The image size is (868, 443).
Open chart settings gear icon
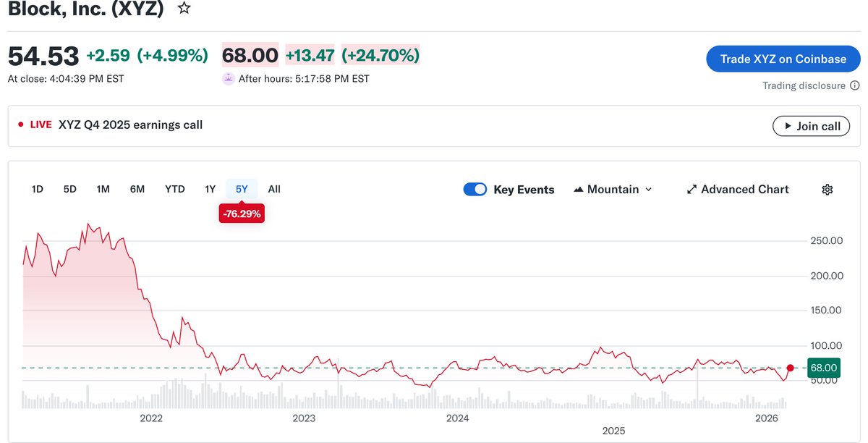(827, 190)
